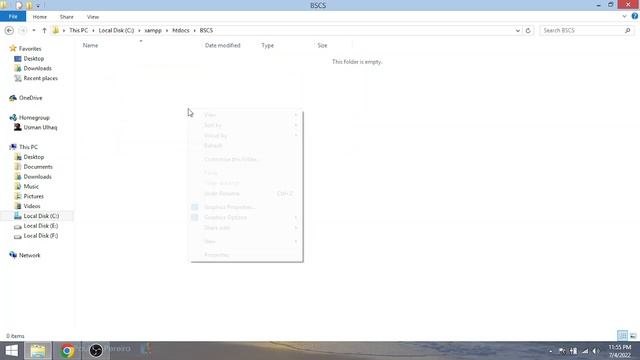640x360 pixels.
Task: Open Desktop under This PC
Action: [33, 157]
